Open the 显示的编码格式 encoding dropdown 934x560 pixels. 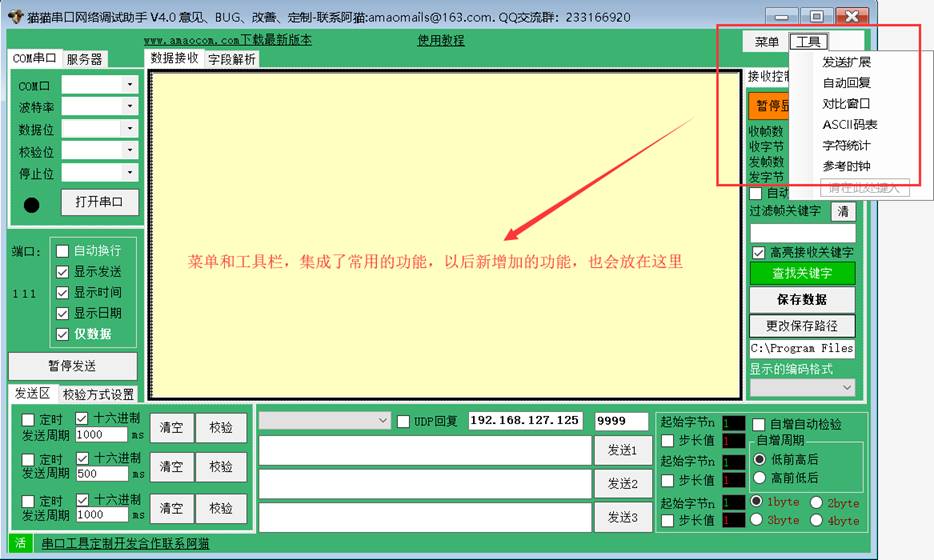coord(846,387)
